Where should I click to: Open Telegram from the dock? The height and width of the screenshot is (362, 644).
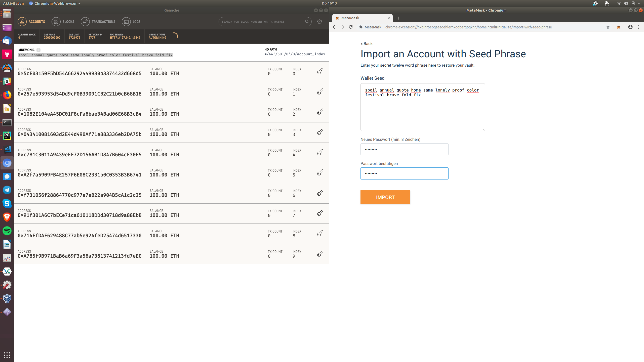point(7,190)
